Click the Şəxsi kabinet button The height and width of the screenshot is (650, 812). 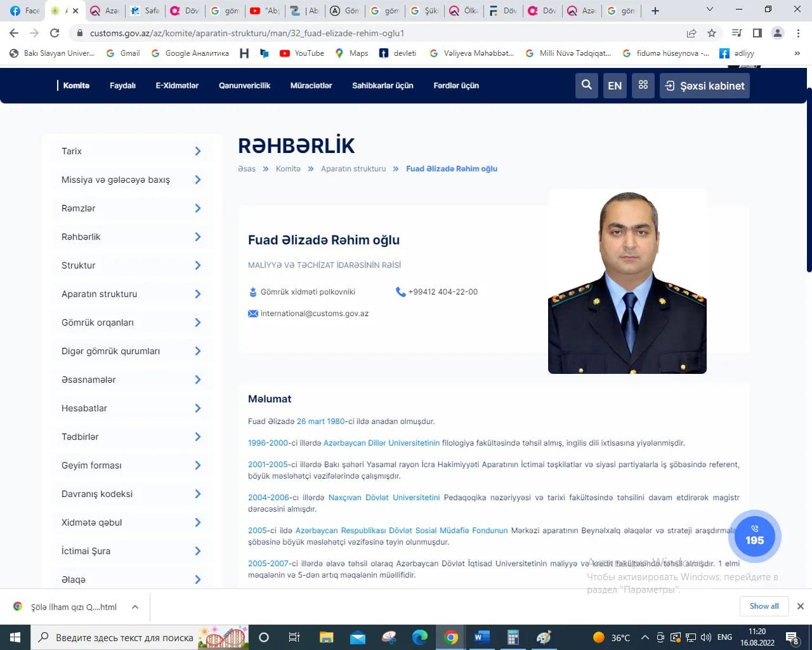[705, 86]
